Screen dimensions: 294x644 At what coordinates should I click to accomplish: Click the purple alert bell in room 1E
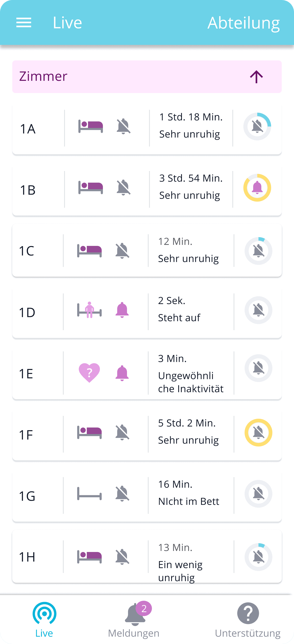coord(122,373)
